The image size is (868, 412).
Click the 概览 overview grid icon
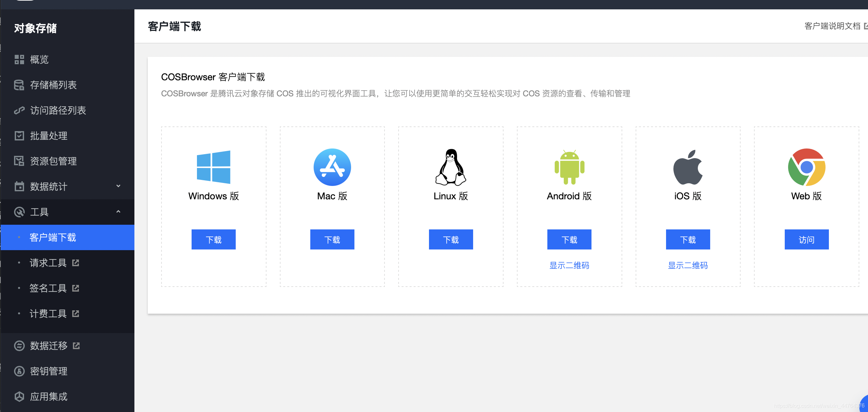(x=19, y=60)
